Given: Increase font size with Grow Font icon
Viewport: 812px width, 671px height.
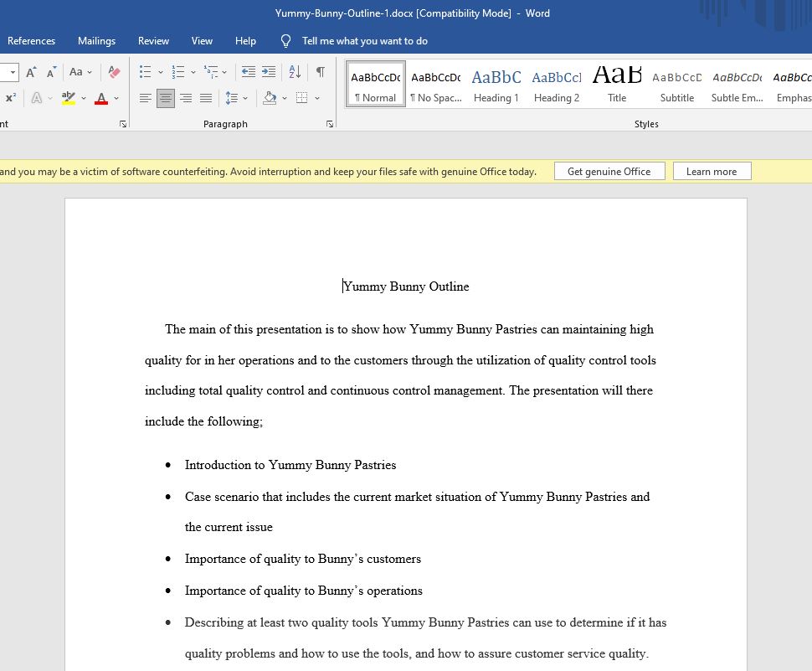Looking at the screenshot, I should coord(31,72).
